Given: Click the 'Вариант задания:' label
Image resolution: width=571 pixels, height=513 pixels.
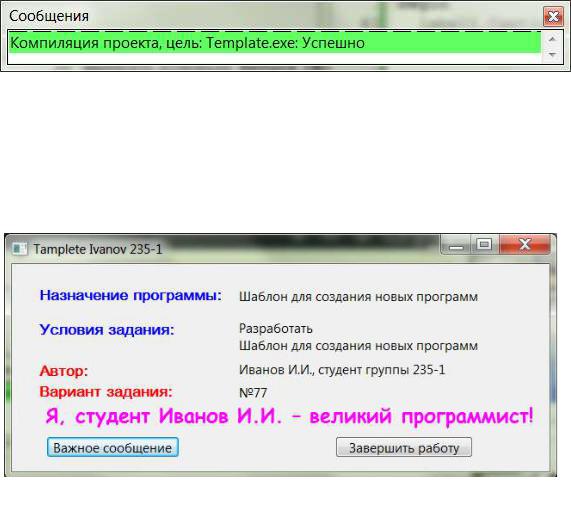Looking at the screenshot, I should click(x=106, y=392).
